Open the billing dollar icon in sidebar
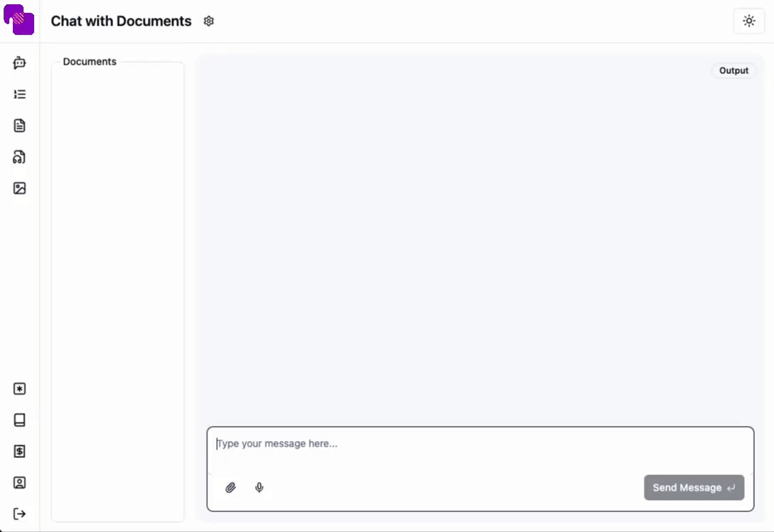 point(19,451)
